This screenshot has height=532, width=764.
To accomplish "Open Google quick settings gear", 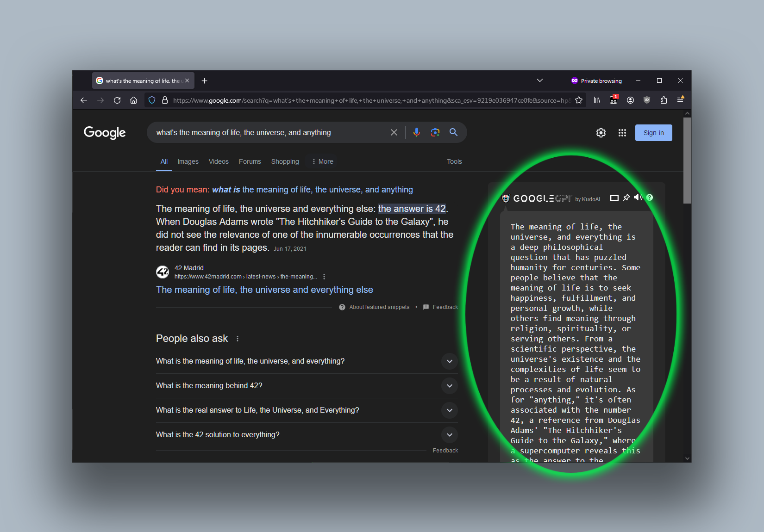I will click(601, 133).
